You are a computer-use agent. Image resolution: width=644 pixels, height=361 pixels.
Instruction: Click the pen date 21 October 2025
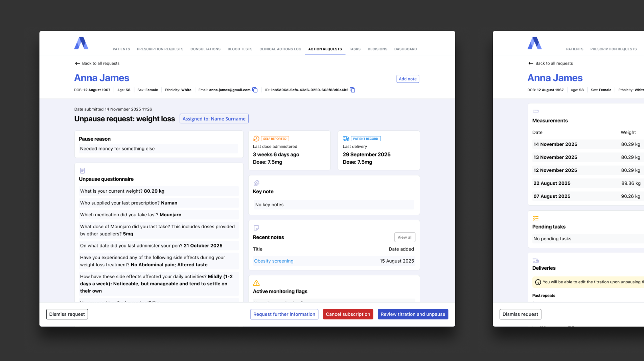pos(203,246)
